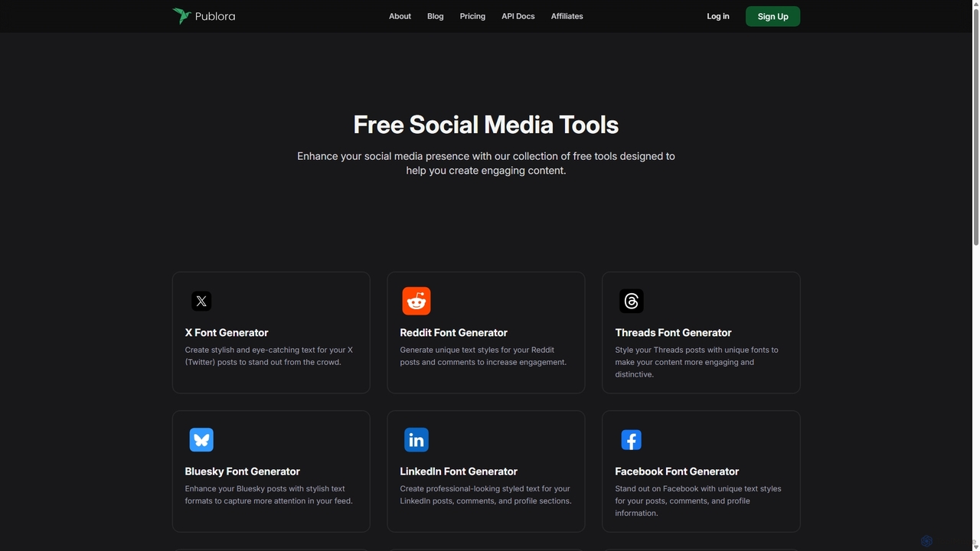Open Pricing in the navigation bar
Viewport: 980px width, 551px height.
click(472, 16)
